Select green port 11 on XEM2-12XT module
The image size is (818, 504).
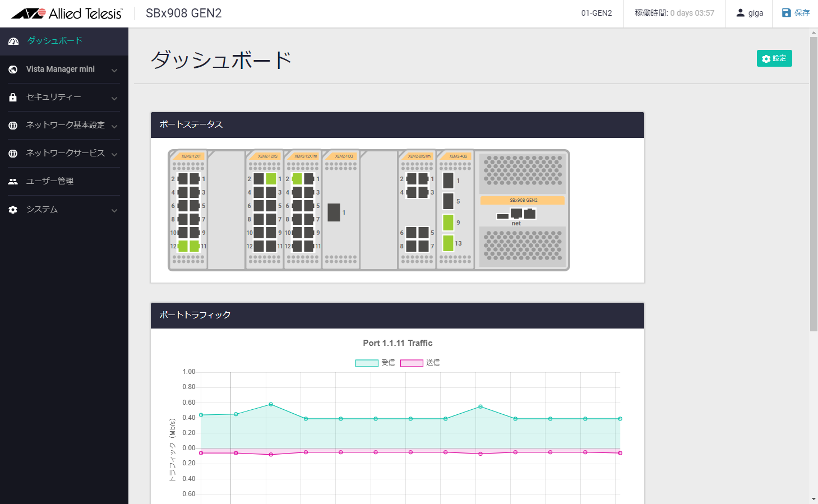[x=195, y=246]
